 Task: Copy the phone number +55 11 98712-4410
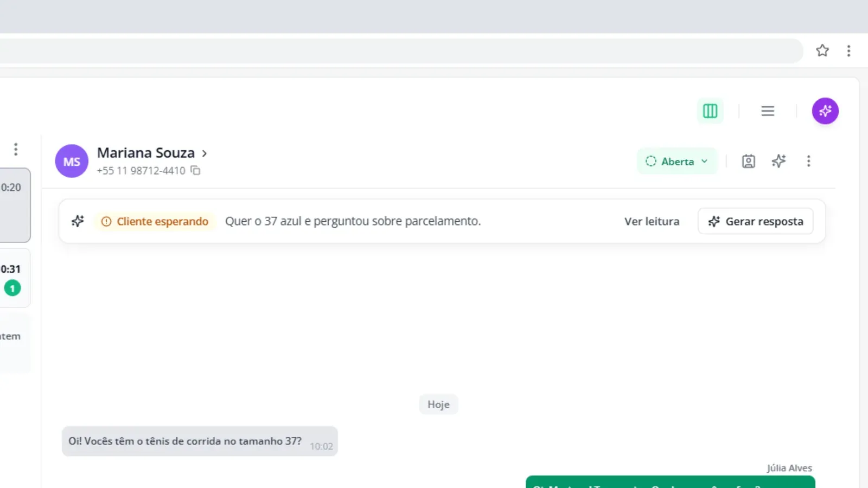(x=195, y=170)
